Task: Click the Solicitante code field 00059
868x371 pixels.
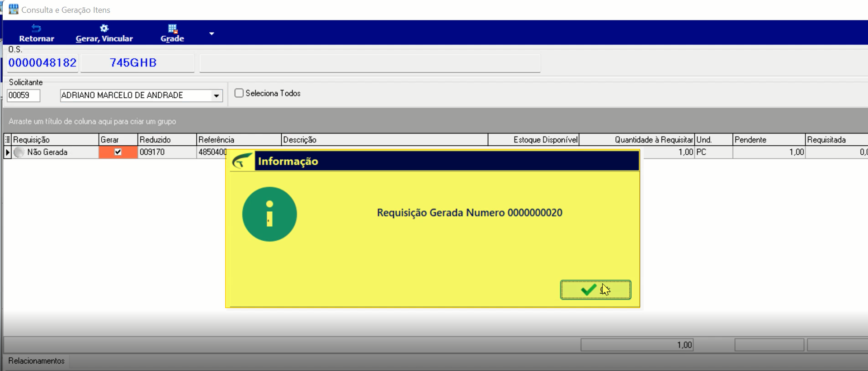Action: click(x=24, y=95)
